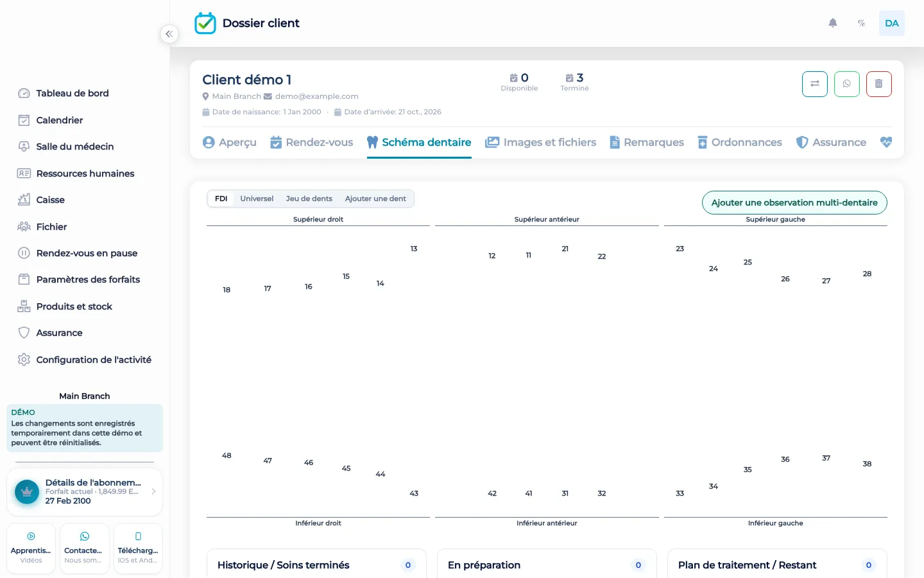Open the DA user avatar
Image resolution: width=924 pixels, height=578 pixels.
(892, 23)
